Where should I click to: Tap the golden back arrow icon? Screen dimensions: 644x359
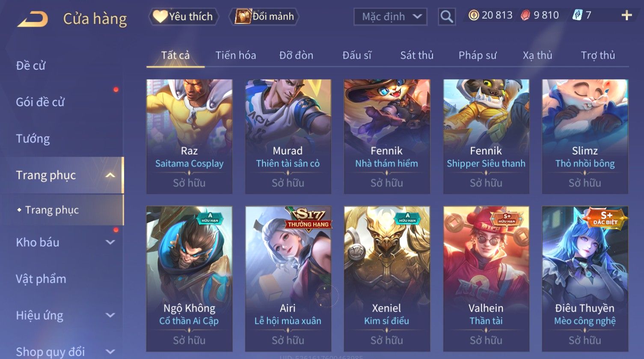pos(33,19)
